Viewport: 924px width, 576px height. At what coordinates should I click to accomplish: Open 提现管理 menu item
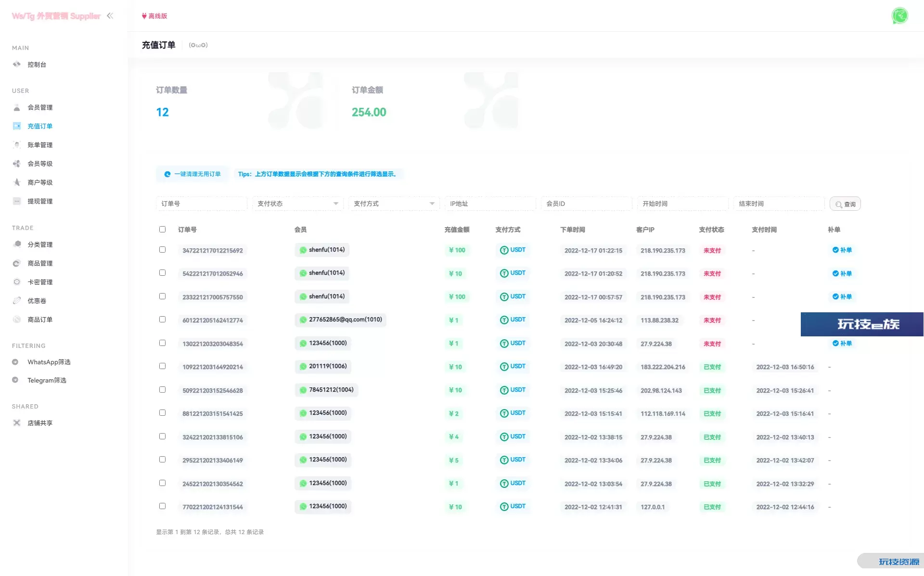click(40, 201)
